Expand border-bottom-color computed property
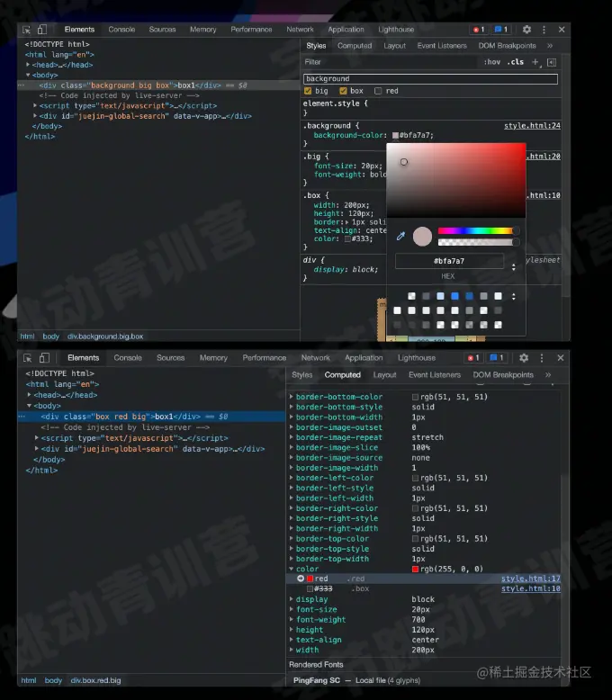Screen dimensions: 612x700 pyautogui.click(x=292, y=397)
